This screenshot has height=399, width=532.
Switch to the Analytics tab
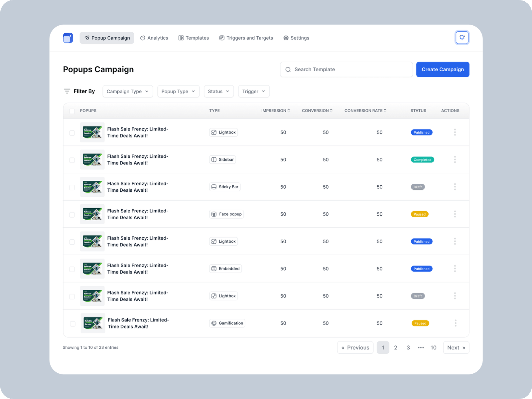pyautogui.click(x=154, y=38)
